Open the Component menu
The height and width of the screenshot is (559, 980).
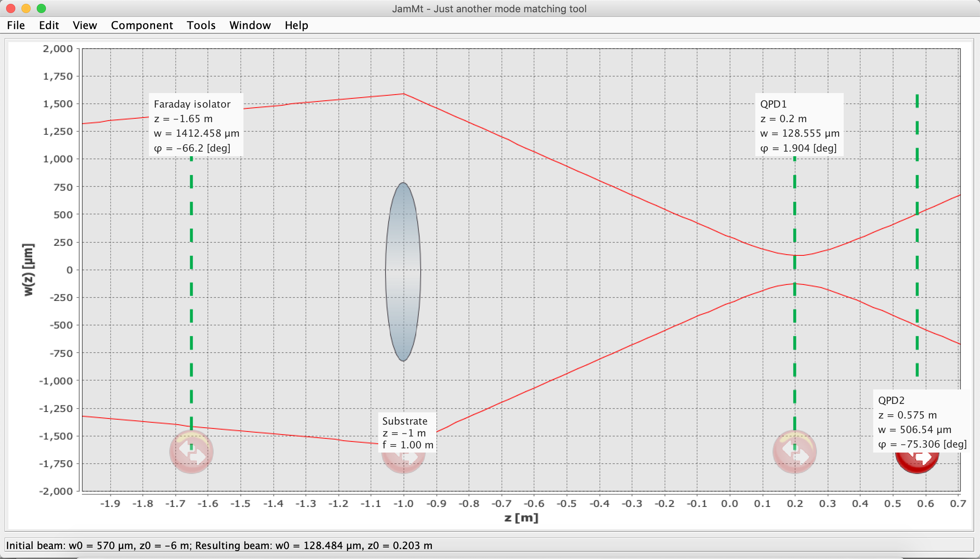(x=142, y=25)
